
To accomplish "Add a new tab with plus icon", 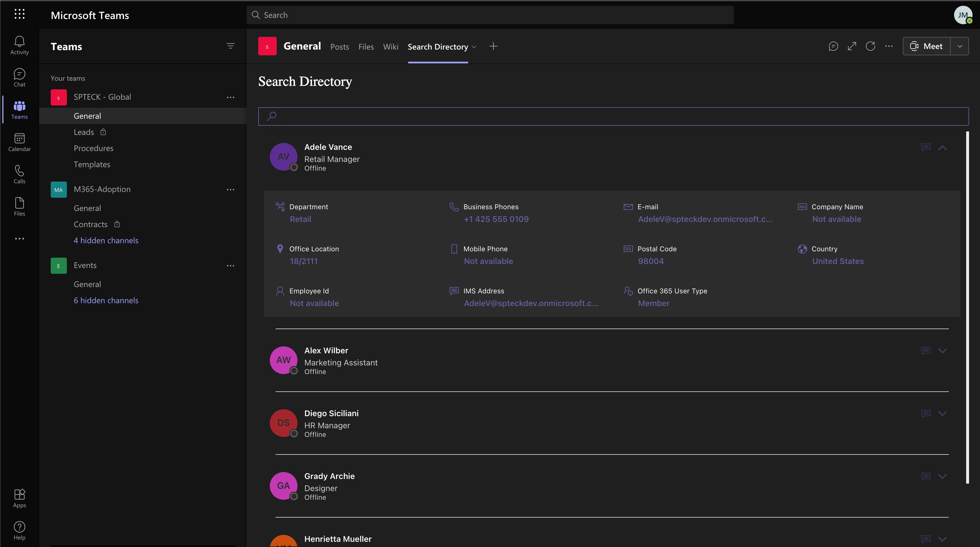I will coord(493,46).
